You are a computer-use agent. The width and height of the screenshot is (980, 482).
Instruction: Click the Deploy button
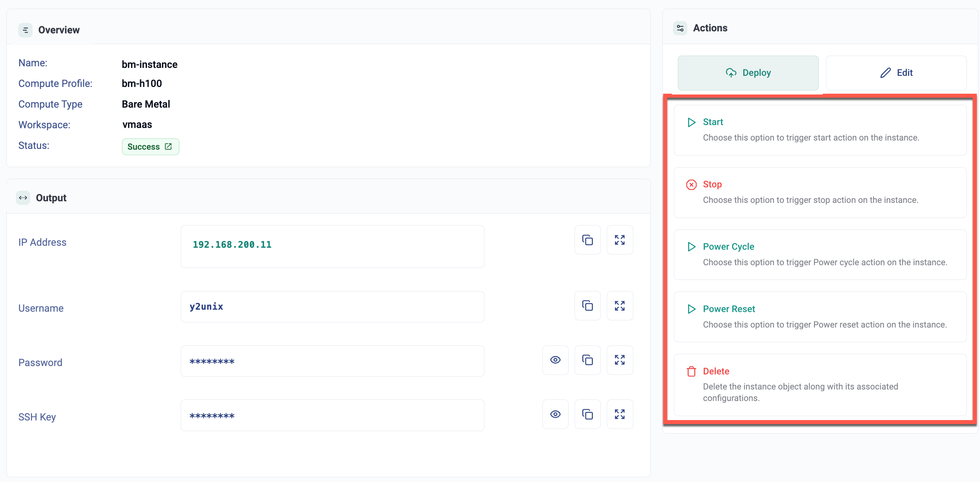[x=748, y=73]
